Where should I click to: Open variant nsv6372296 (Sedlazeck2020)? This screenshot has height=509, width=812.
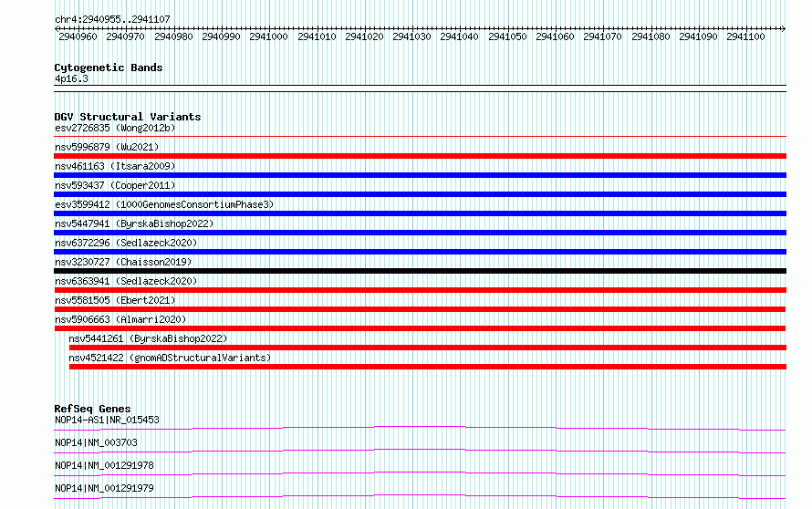[x=126, y=243]
